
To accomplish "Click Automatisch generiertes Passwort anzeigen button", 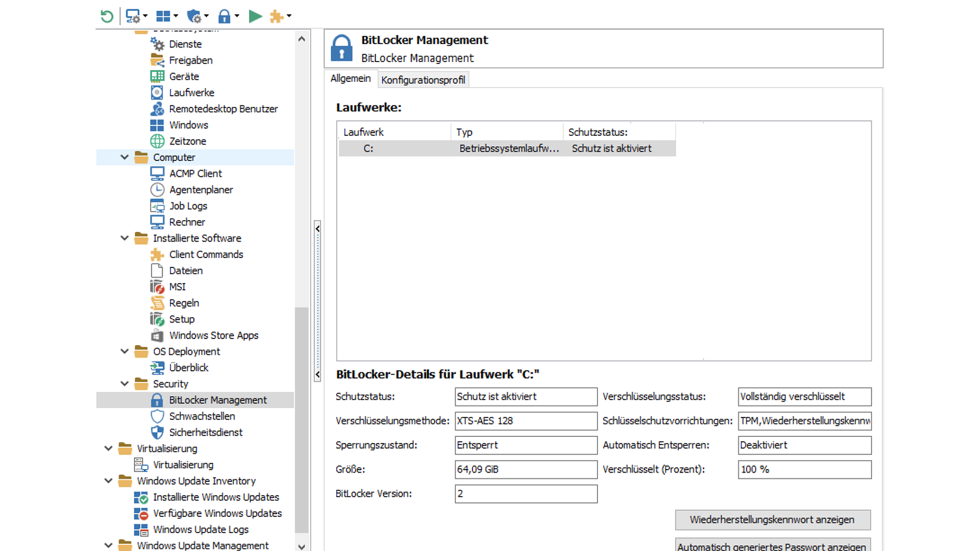I will pos(773,545).
